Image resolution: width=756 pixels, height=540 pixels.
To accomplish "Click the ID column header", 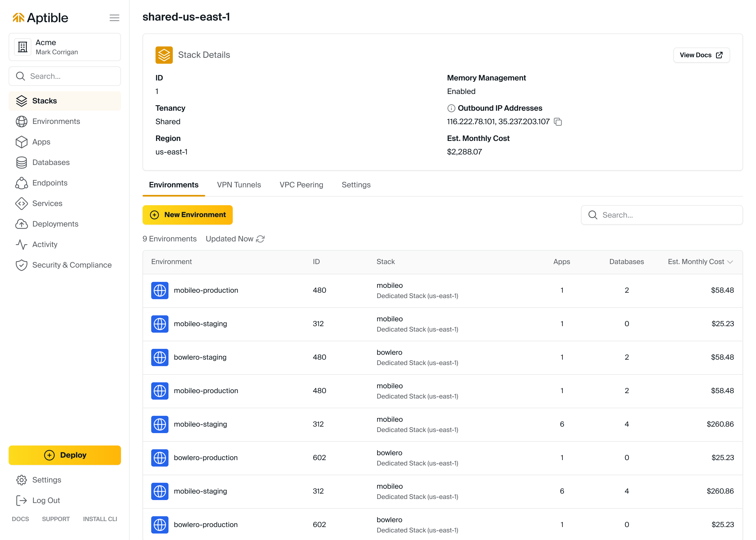I will coord(316,262).
